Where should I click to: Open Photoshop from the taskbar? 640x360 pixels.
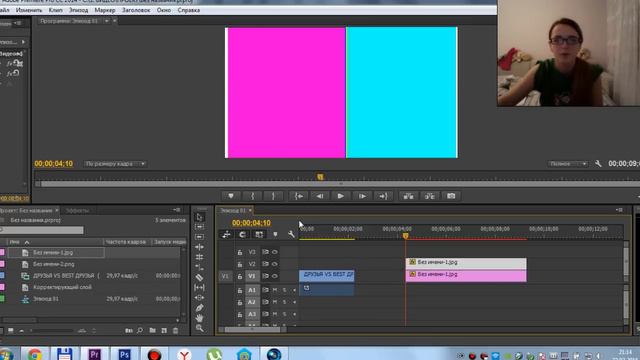(x=124, y=354)
